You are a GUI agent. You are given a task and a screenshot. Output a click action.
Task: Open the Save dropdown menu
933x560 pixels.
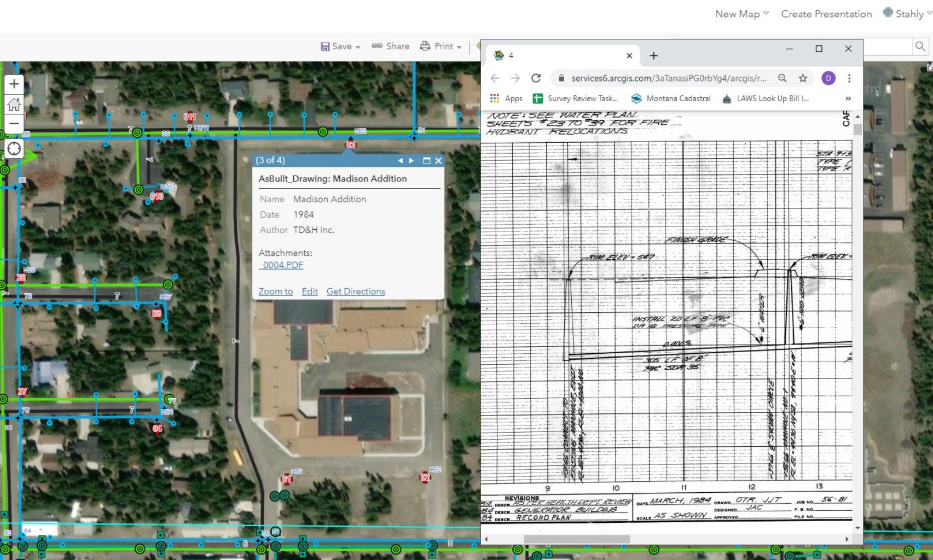340,46
